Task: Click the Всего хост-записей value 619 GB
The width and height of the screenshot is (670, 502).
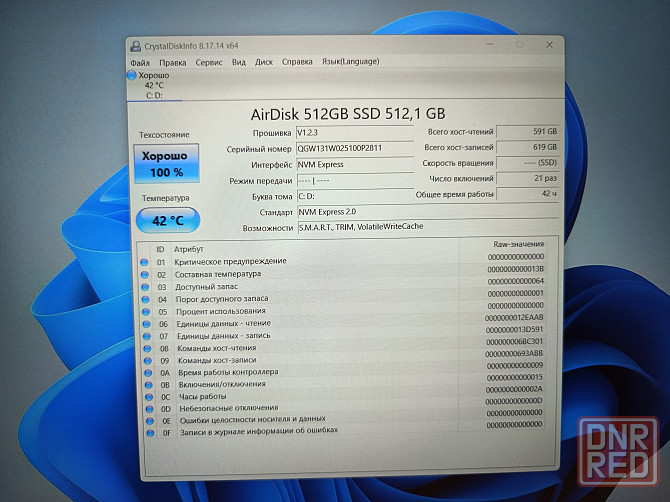Action: 528,147
